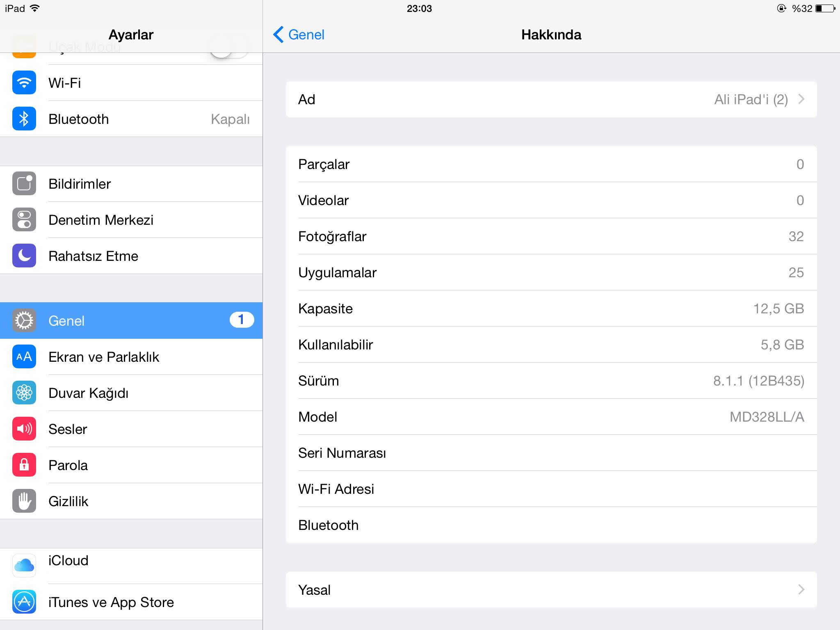Viewport: 840px width, 630px height.
Task: Expand the Ad device name chevron
Action: 801,99
